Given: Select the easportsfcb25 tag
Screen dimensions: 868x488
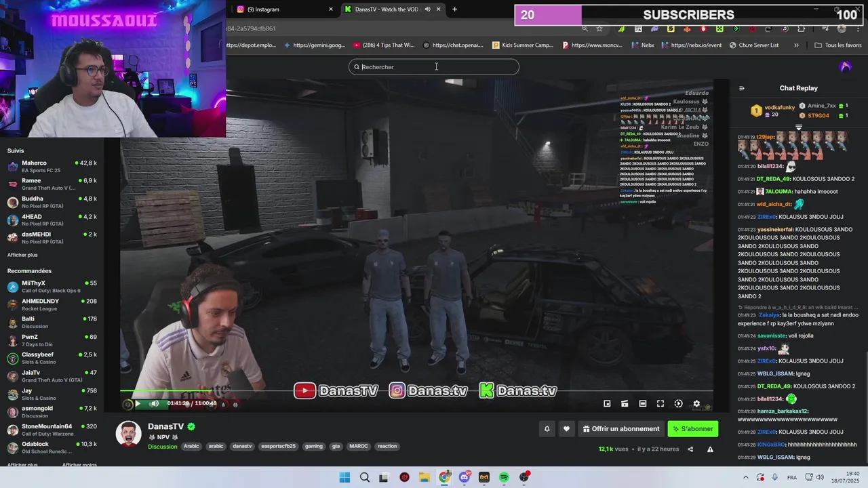Looking at the screenshot, I should coord(279,446).
